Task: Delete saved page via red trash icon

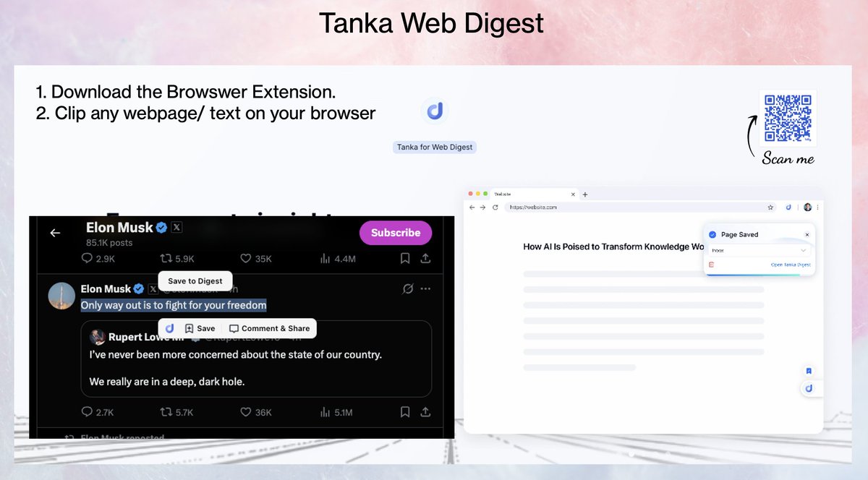Action: tap(711, 265)
